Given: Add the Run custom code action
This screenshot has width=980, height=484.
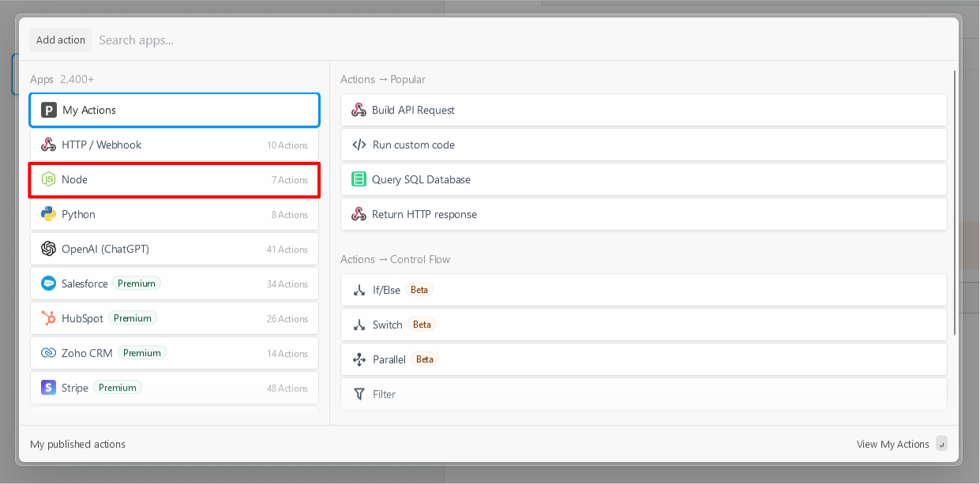Looking at the screenshot, I should [644, 144].
